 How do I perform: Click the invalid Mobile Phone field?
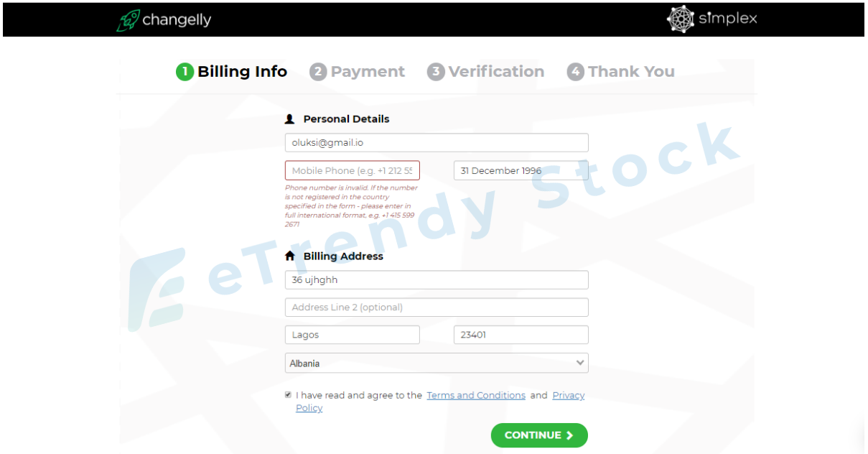(x=353, y=170)
